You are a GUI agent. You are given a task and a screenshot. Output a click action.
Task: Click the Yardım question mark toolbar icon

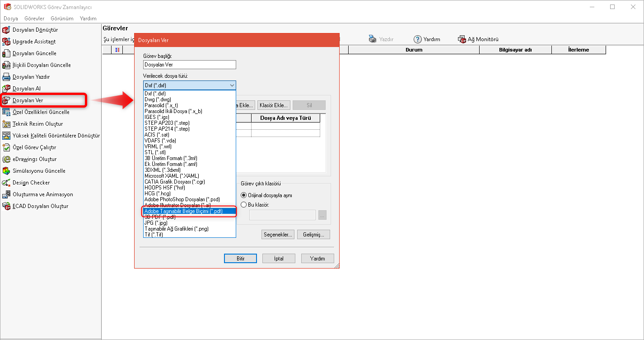coord(418,39)
